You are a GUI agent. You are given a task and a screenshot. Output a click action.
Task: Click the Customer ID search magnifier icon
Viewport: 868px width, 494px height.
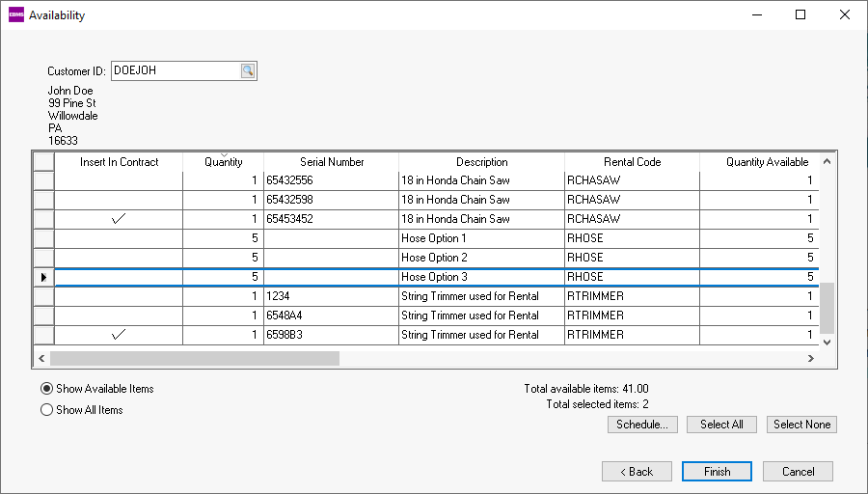click(248, 70)
